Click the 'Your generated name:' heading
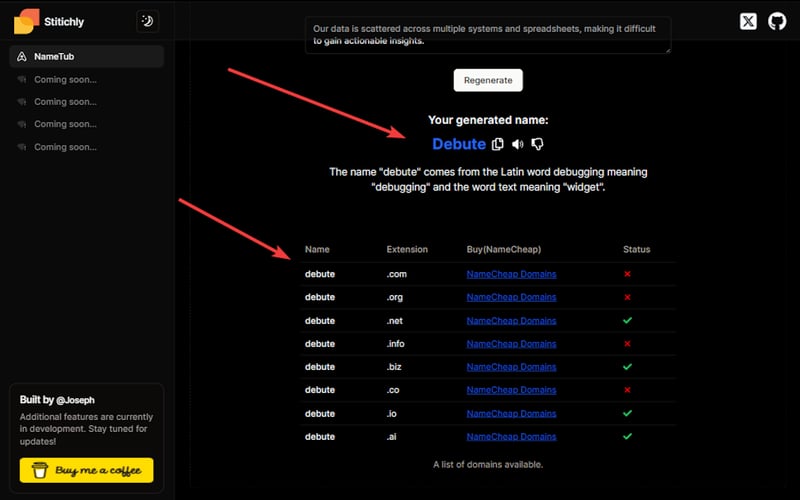 [x=488, y=120]
